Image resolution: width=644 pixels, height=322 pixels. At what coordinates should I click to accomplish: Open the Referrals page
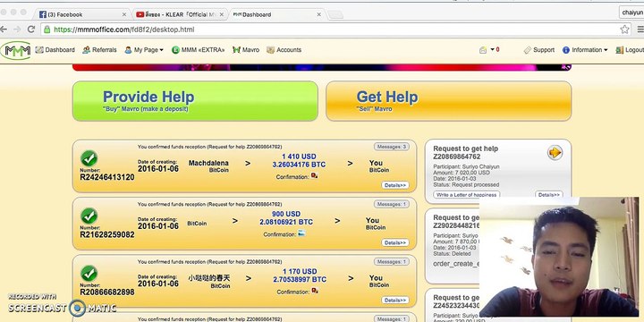(x=99, y=50)
